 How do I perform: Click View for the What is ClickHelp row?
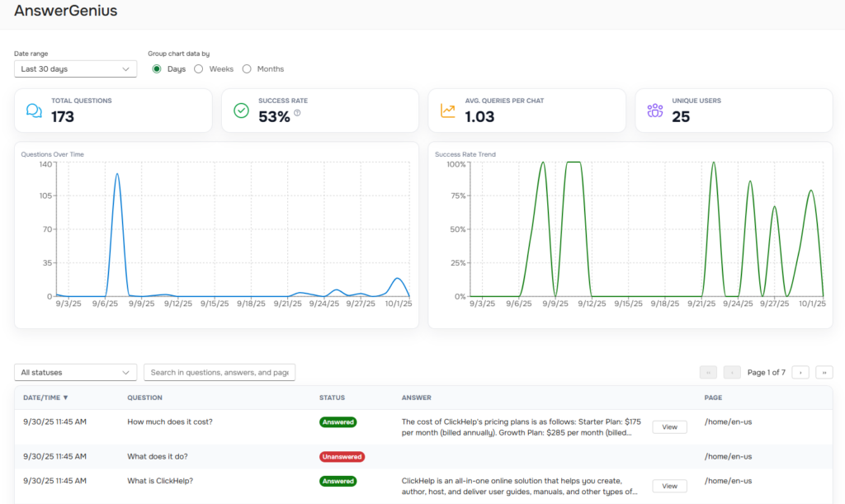669,486
